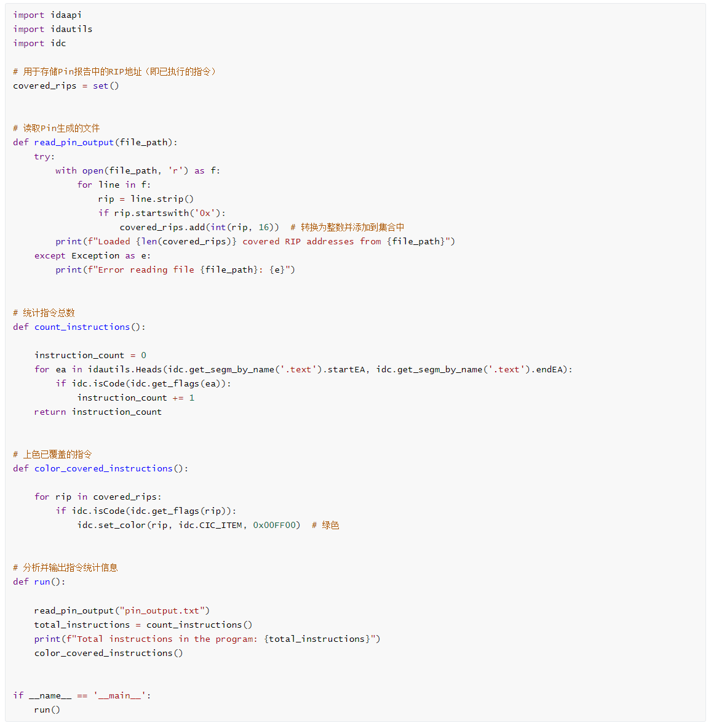Click 'return instruction_count' statement
Viewport: 711px width, 728px height.
(x=98, y=412)
